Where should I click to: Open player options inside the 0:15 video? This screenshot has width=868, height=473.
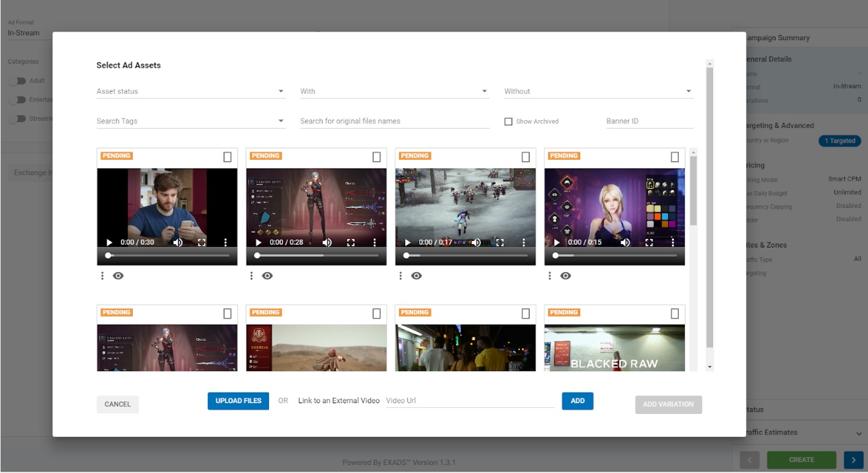[x=672, y=242]
